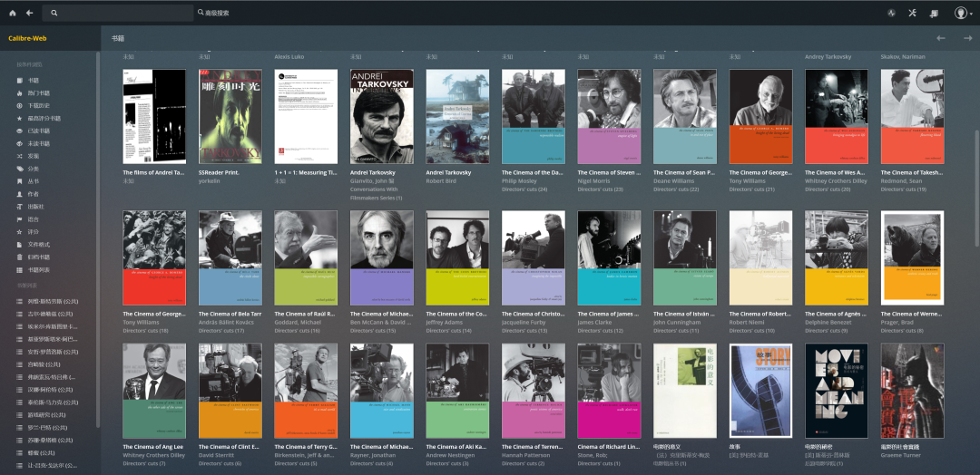980x475 pixels.
Task: Open admin tools wrench icon
Action: click(x=912, y=13)
